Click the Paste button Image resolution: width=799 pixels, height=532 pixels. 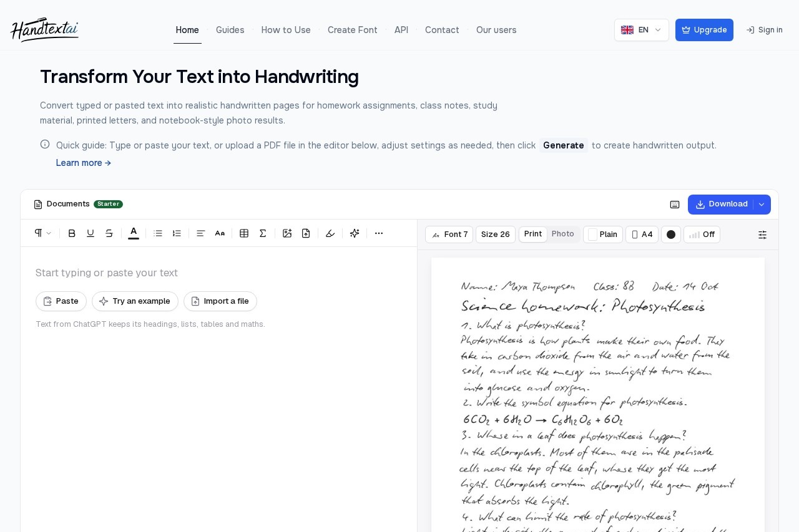tap(61, 301)
